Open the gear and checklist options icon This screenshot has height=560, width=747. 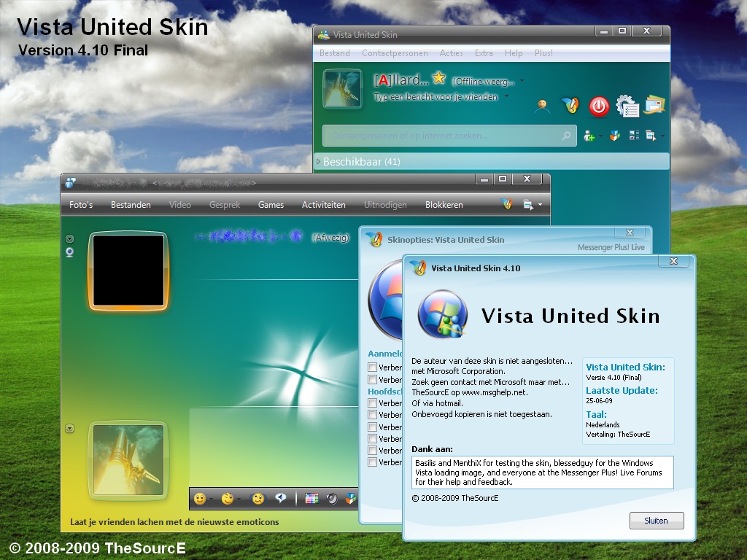pyautogui.click(x=627, y=106)
